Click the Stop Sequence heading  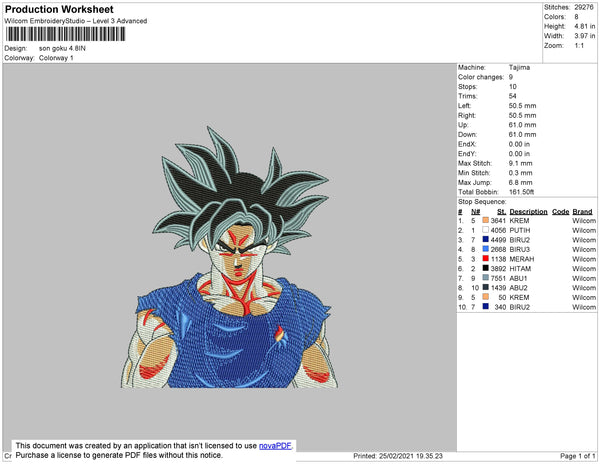485,201
